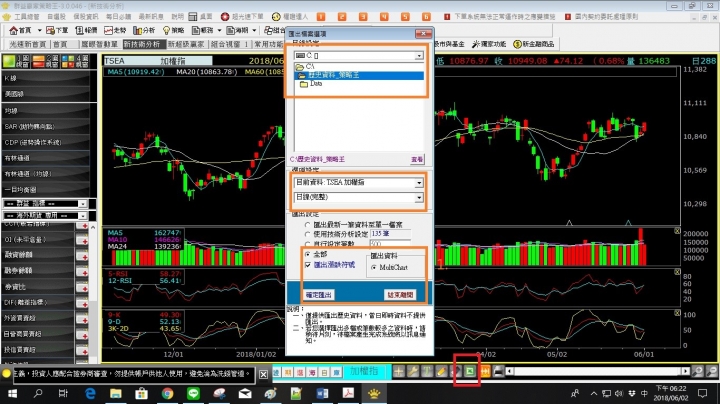Close the bottom news ticker with X
This screenshot has height=404, width=720.
tap(263, 374)
